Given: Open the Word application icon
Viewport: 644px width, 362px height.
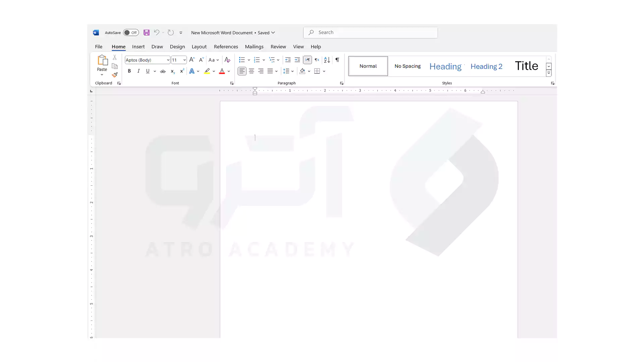Looking at the screenshot, I should pos(96,33).
